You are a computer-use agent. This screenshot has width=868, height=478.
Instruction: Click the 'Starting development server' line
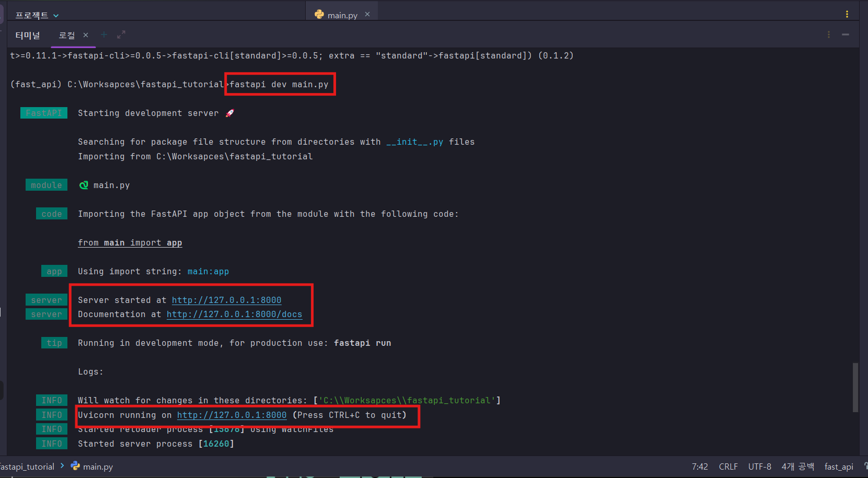[x=156, y=113]
